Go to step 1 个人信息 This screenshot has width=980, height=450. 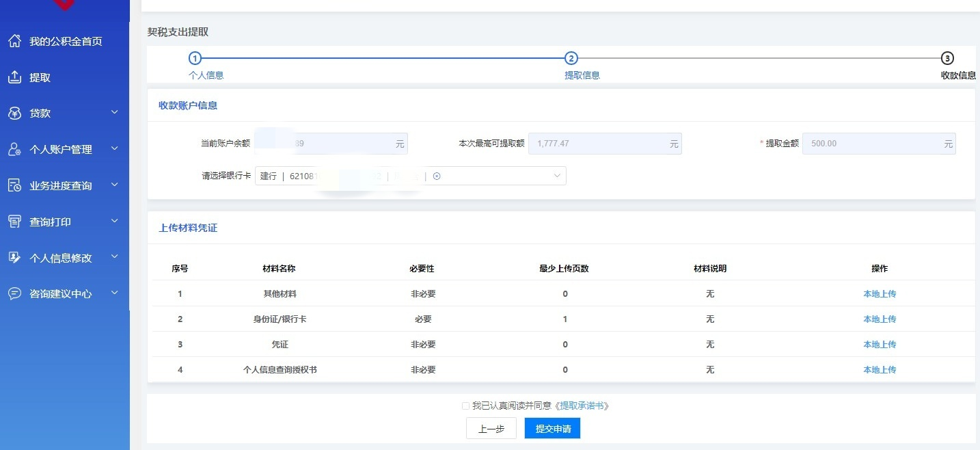(195, 59)
